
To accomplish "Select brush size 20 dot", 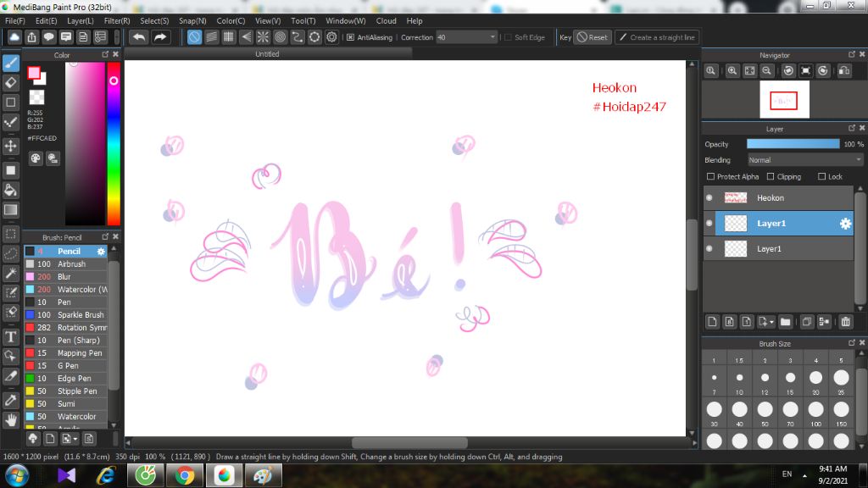I will 815,377.
